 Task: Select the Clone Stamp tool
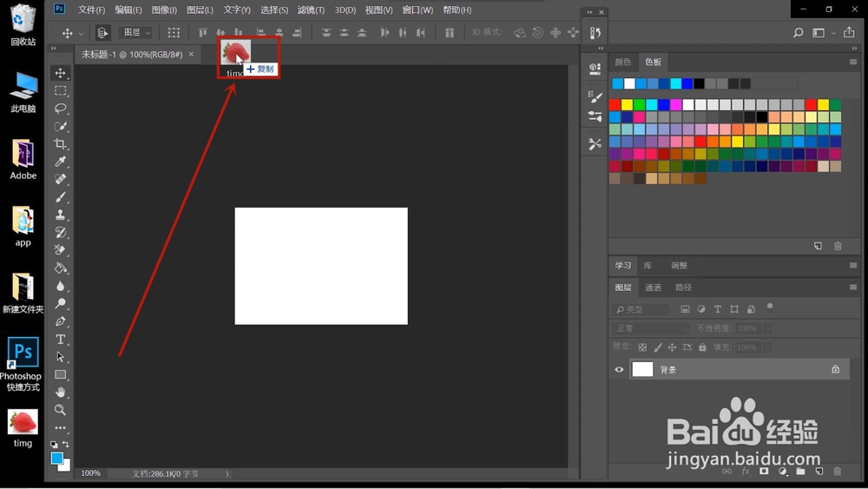coord(61,215)
